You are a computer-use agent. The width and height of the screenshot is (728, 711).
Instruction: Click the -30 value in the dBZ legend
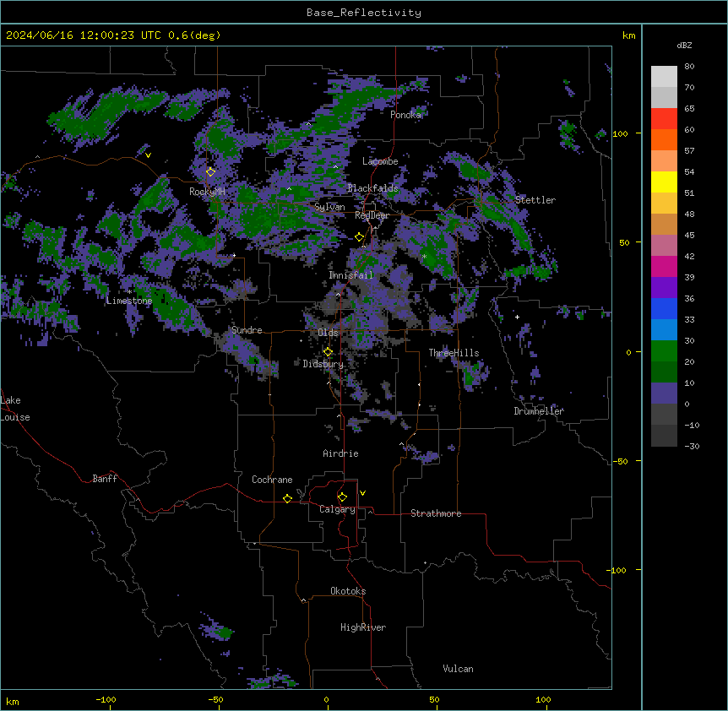692,447
